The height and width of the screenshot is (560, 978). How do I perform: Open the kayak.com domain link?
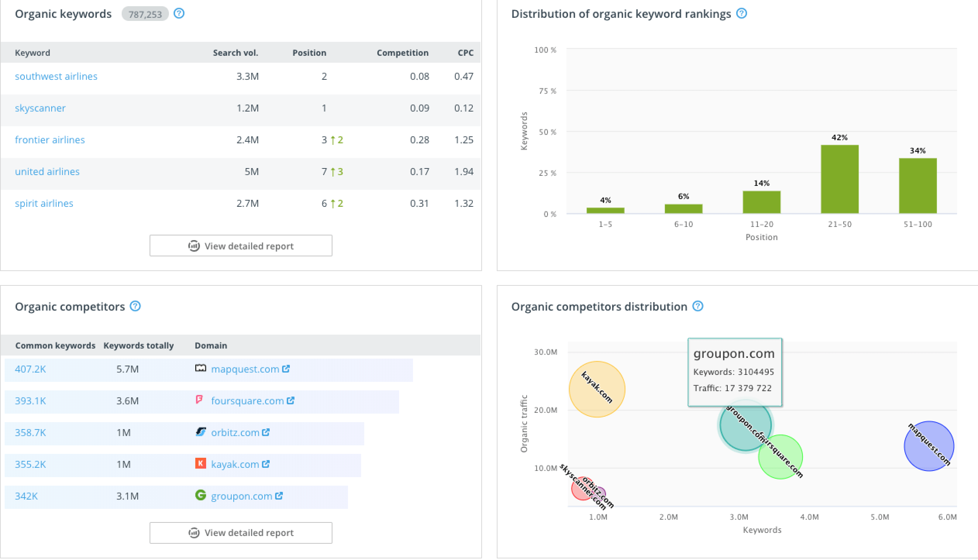[235, 464]
